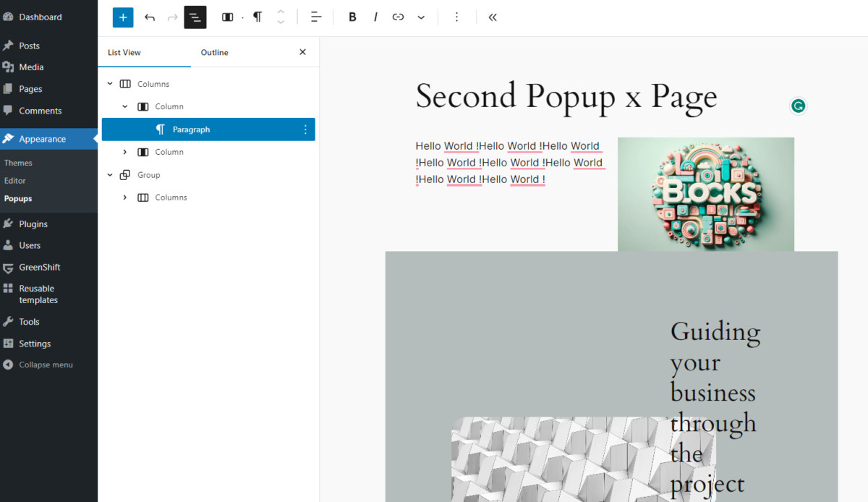The height and width of the screenshot is (502, 868).
Task: Select the Blocks image in the editor
Action: 705,194
